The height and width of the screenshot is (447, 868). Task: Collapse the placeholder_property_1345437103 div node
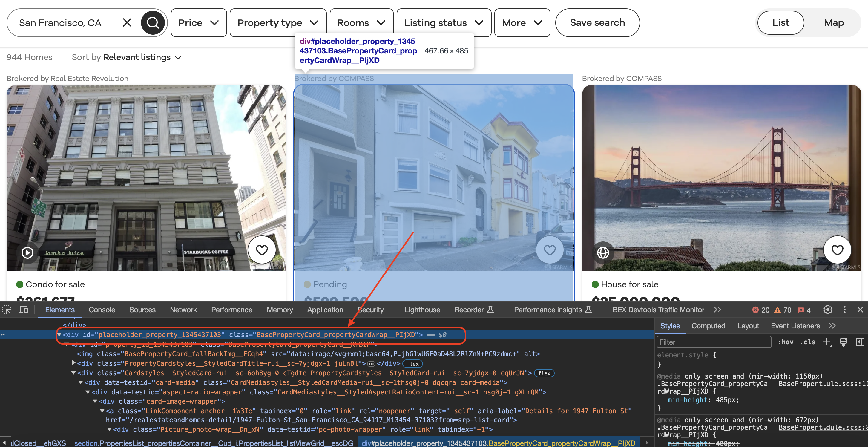click(59, 335)
